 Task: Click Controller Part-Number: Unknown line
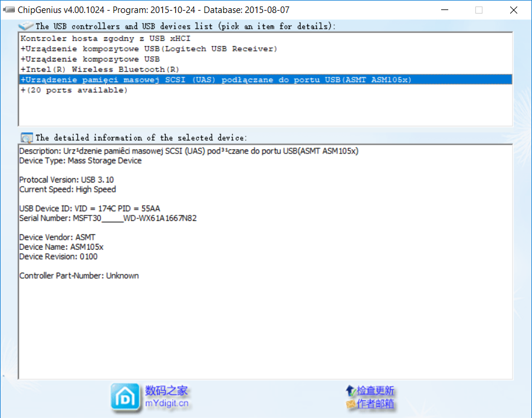79,276
